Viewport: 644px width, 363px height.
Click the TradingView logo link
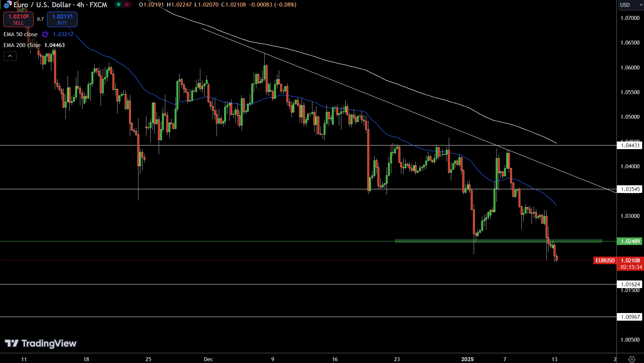pos(40,343)
